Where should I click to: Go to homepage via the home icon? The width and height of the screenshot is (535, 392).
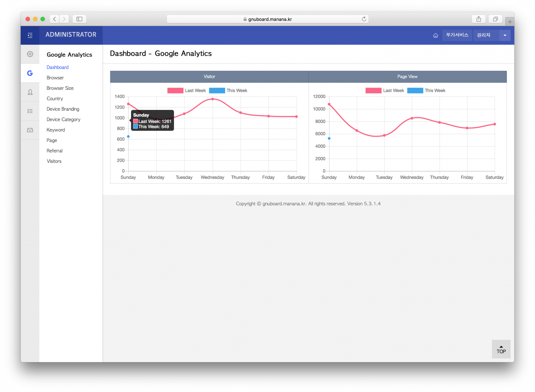pos(435,35)
